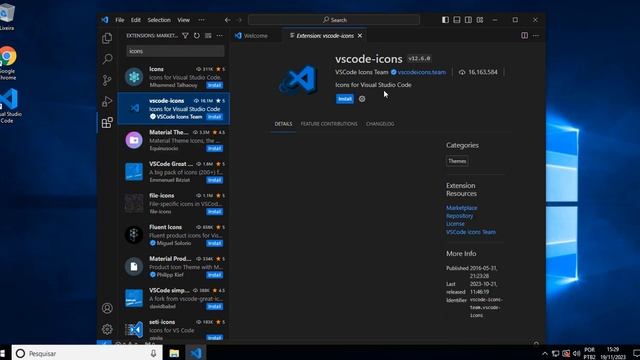Open the VSCode Icons Team resource link
The width and height of the screenshot is (640, 360).
pyautogui.click(x=471, y=232)
